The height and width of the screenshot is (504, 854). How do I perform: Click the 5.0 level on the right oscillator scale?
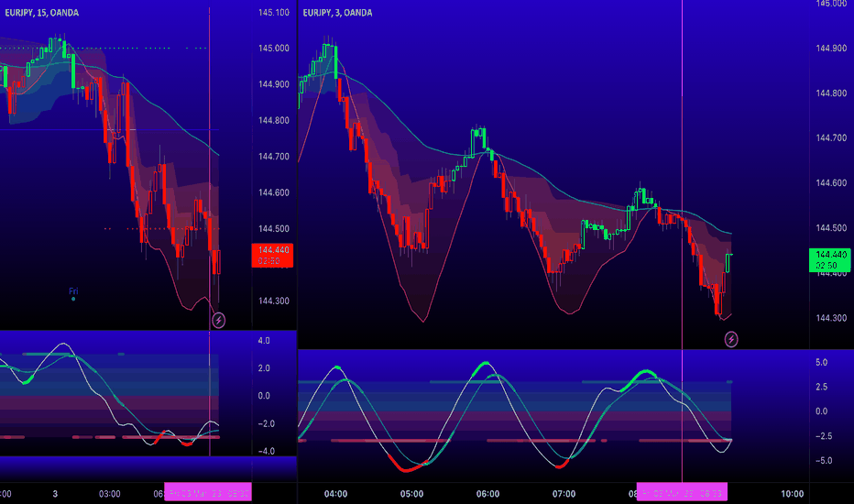coord(821,362)
